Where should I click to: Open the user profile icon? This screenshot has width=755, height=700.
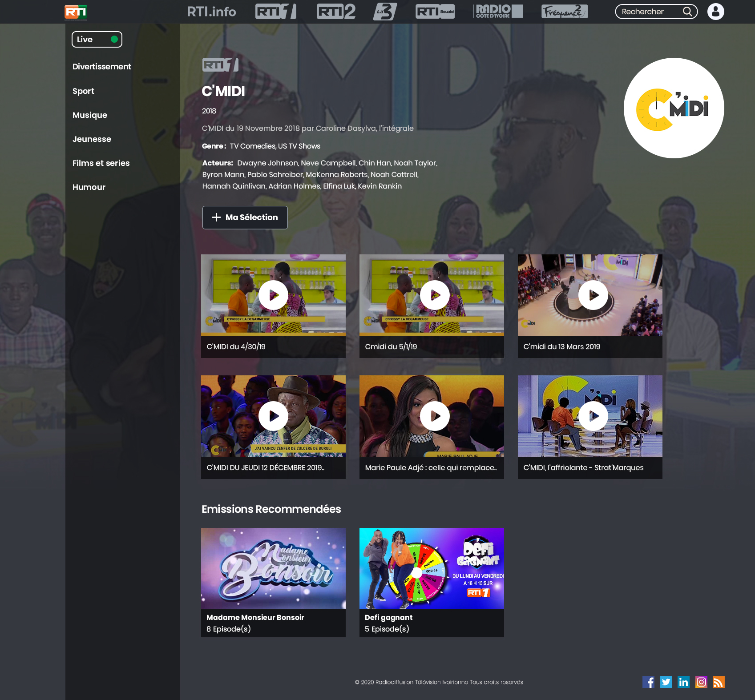716,12
